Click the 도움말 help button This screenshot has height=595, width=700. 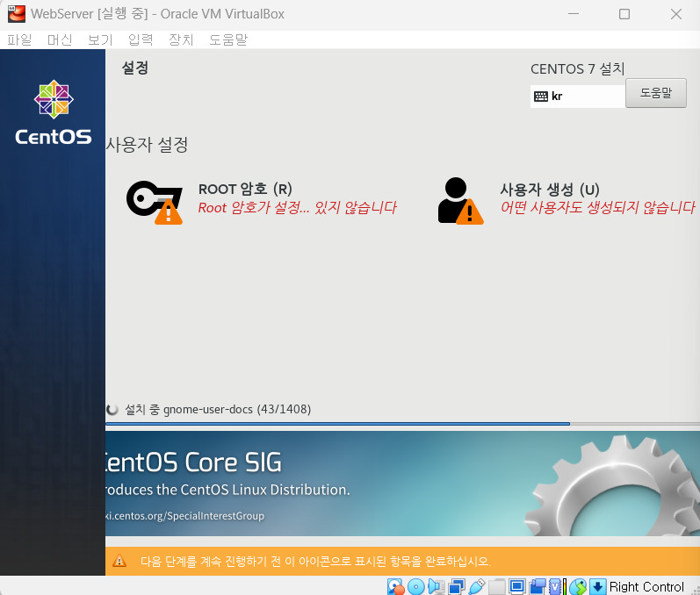pos(656,93)
